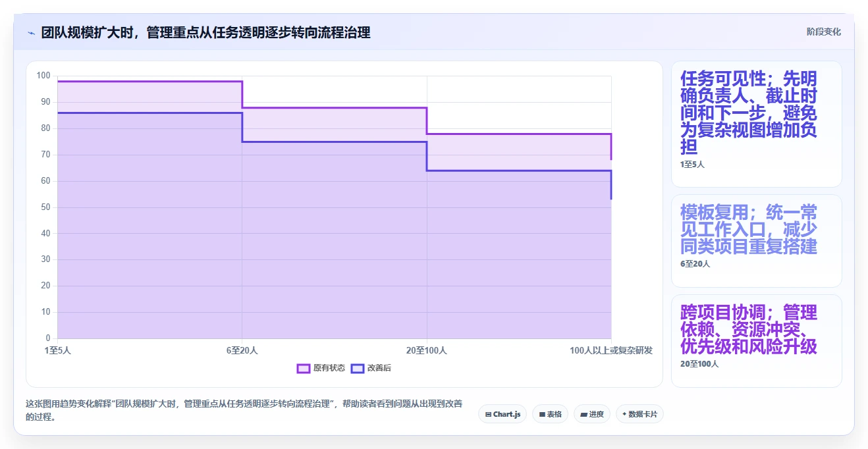Image resolution: width=868 pixels, height=449 pixels.
Task: Click the y-axis value 0
Action: pyautogui.click(x=48, y=338)
